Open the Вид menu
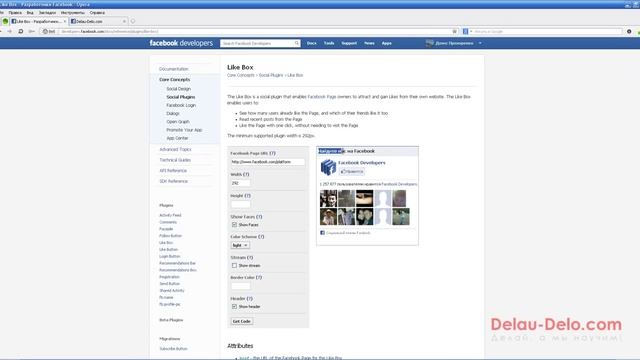Image resolution: width=640 pixels, height=360 pixels. (x=30, y=13)
